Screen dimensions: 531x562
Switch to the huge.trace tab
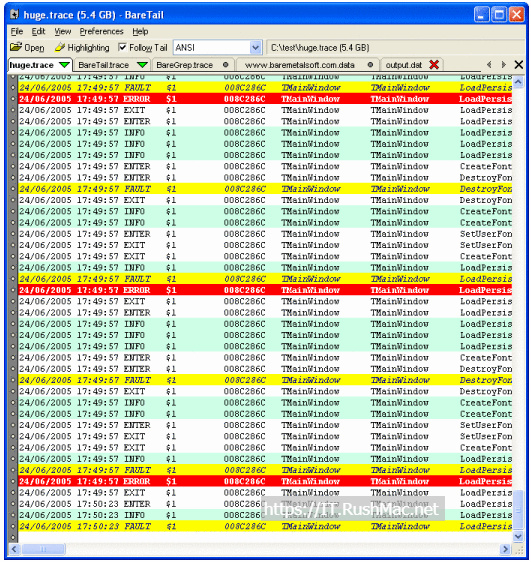tap(40, 65)
